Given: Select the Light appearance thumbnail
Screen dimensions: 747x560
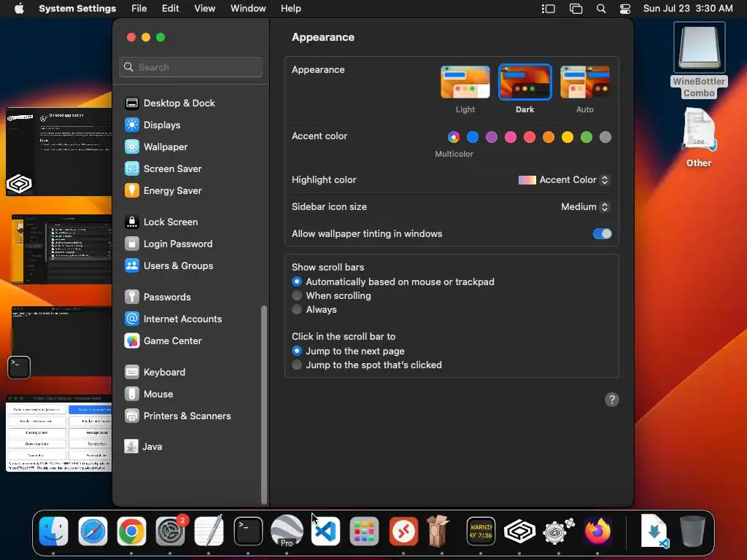Looking at the screenshot, I should (465, 82).
